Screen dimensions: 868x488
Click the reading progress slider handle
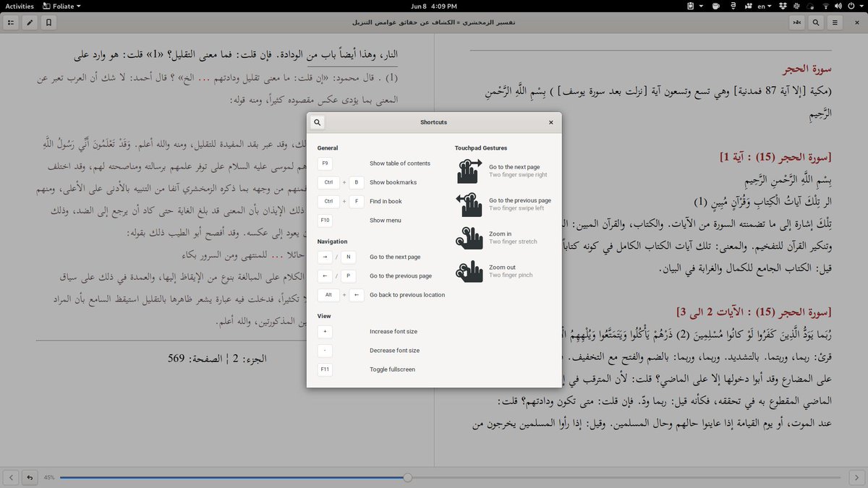pos(408,477)
